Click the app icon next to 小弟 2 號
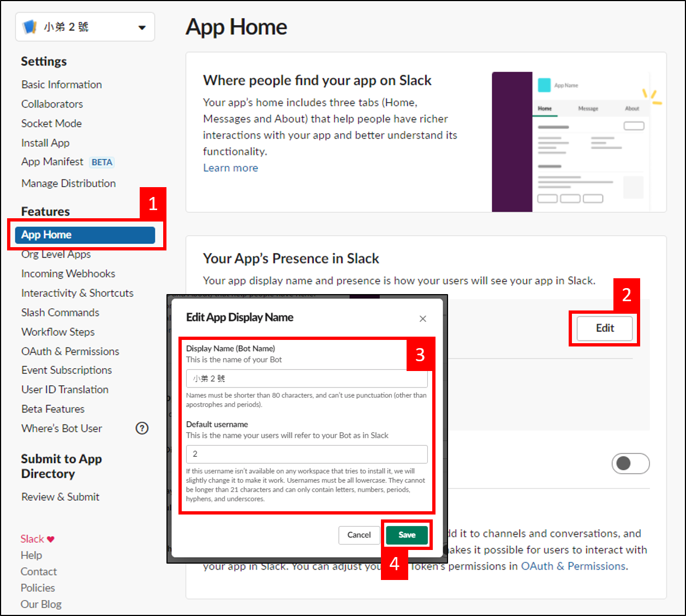The width and height of the screenshot is (686, 616). [29, 27]
